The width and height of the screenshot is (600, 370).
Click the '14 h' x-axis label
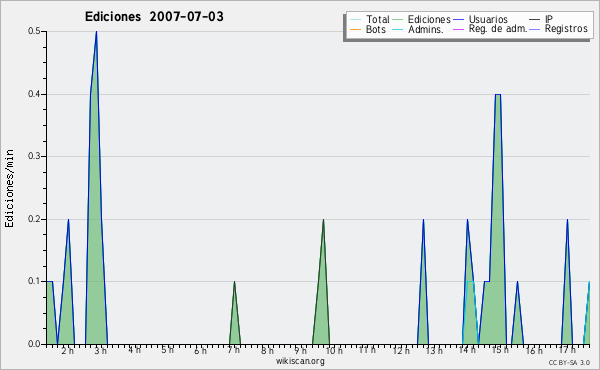click(467, 350)
